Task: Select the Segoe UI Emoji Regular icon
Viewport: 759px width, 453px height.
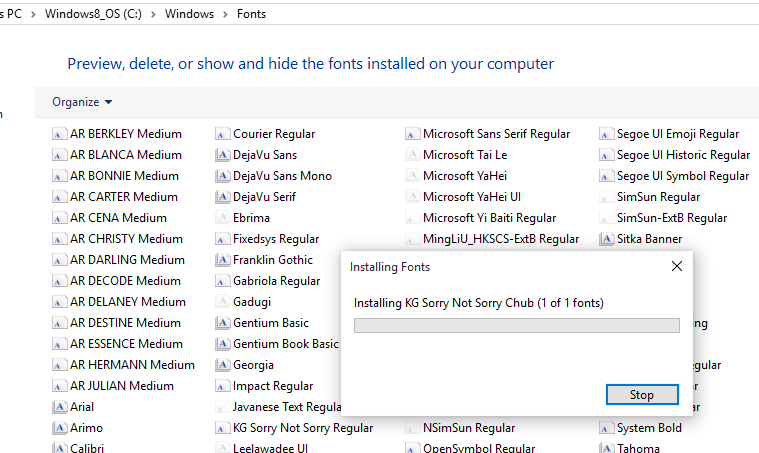Action: [605, 134]
